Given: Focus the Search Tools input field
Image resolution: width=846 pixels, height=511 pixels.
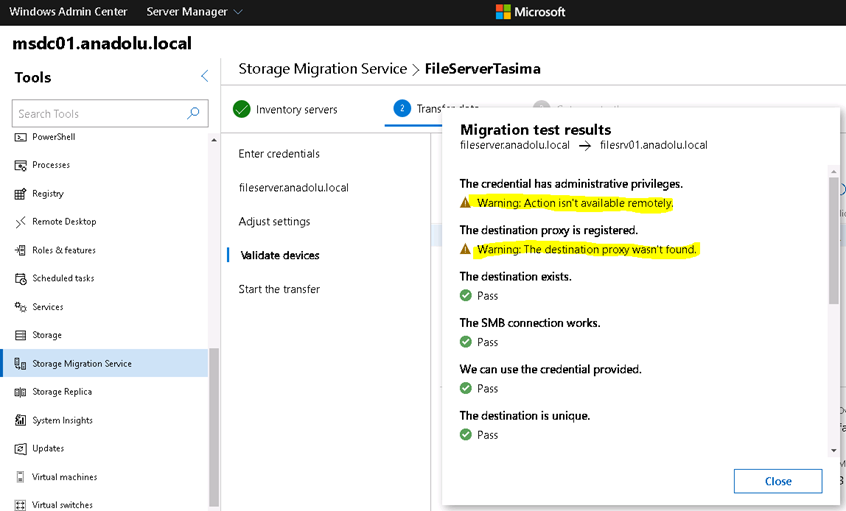Looking at the screenshot, I should click(x=110, y=113).
